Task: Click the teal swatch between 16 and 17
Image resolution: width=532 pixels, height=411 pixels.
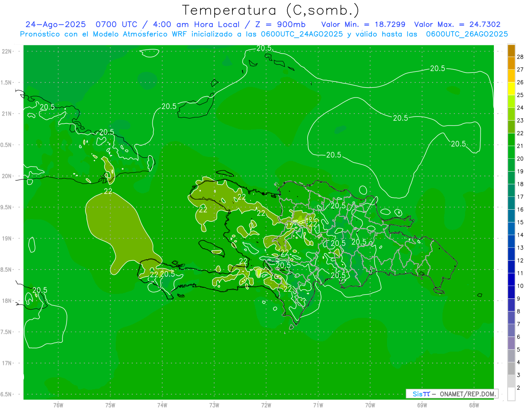Action: 512,203
